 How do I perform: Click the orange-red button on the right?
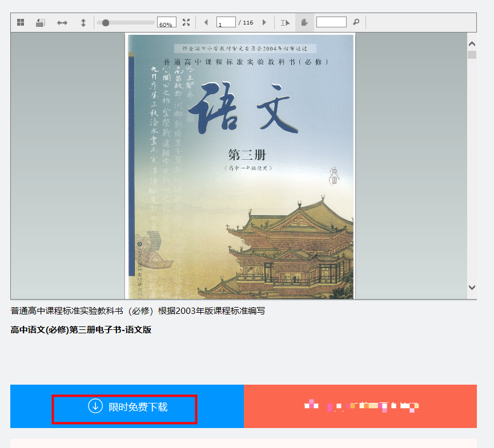360,406
